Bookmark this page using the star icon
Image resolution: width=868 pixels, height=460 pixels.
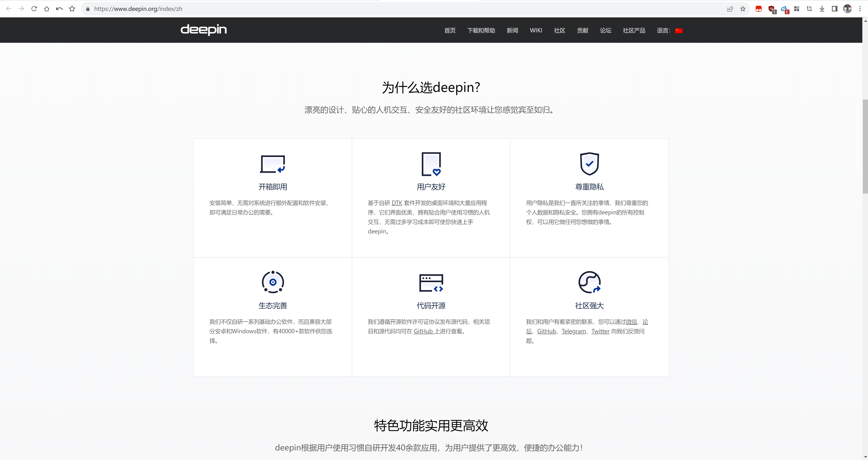pyautogui.click(x=743, y=9)
